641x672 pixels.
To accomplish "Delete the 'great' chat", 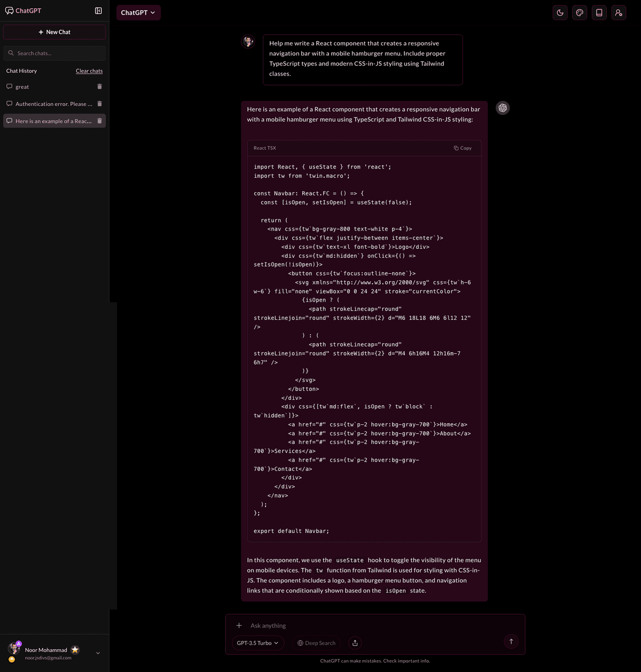I will [99, 86].
